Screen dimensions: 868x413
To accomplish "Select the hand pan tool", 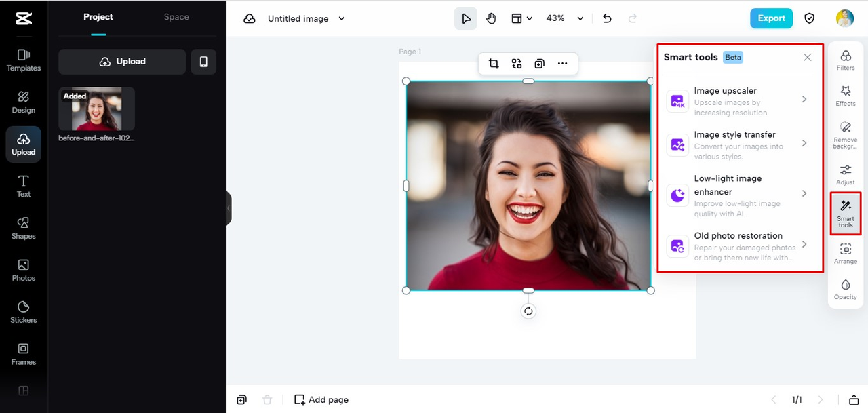I will (491, 19).
